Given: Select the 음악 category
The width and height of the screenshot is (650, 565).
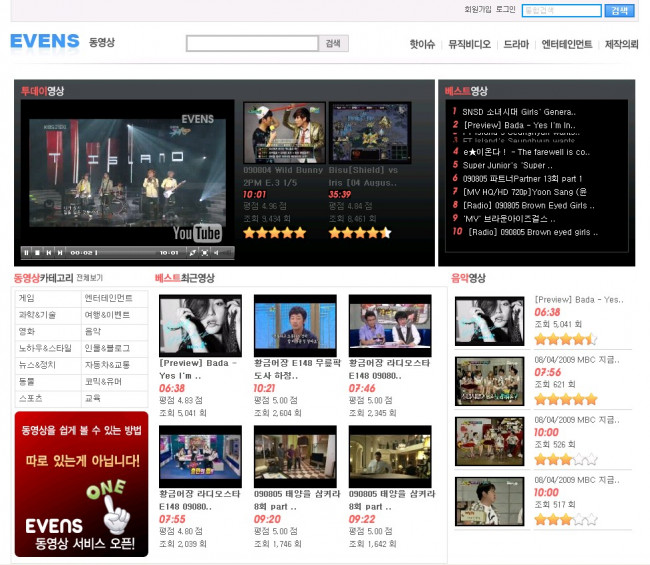Looking at the screenshot, I should (x=93, y=332).
